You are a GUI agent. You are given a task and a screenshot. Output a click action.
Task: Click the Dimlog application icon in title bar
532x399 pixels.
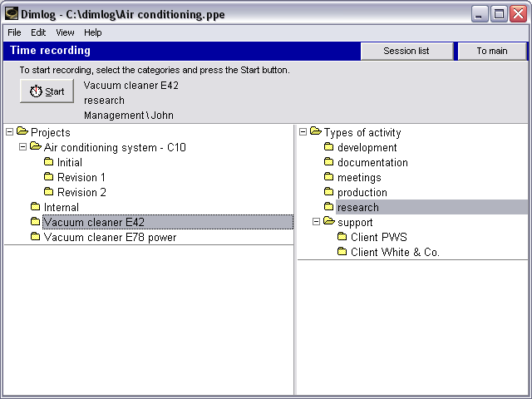pos(11,13)
